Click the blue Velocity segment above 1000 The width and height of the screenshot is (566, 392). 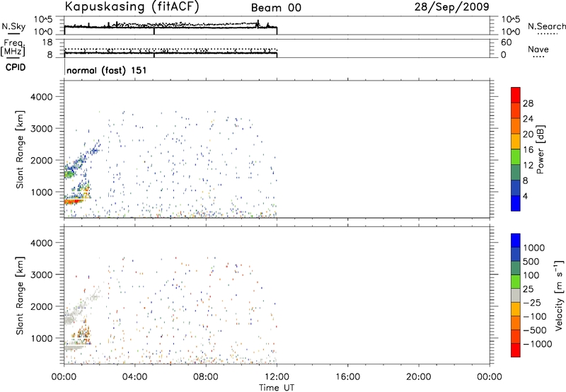pyautogui.click(x=516, y=241)
